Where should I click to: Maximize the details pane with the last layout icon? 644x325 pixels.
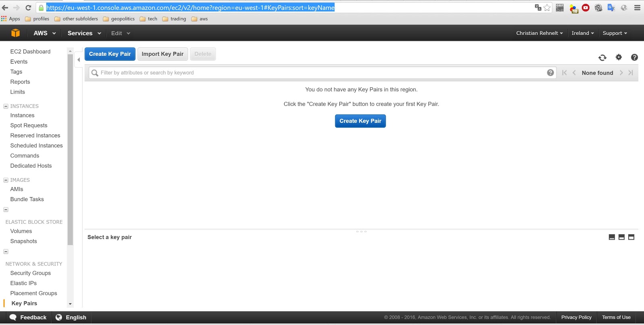[x=631, y=237]
